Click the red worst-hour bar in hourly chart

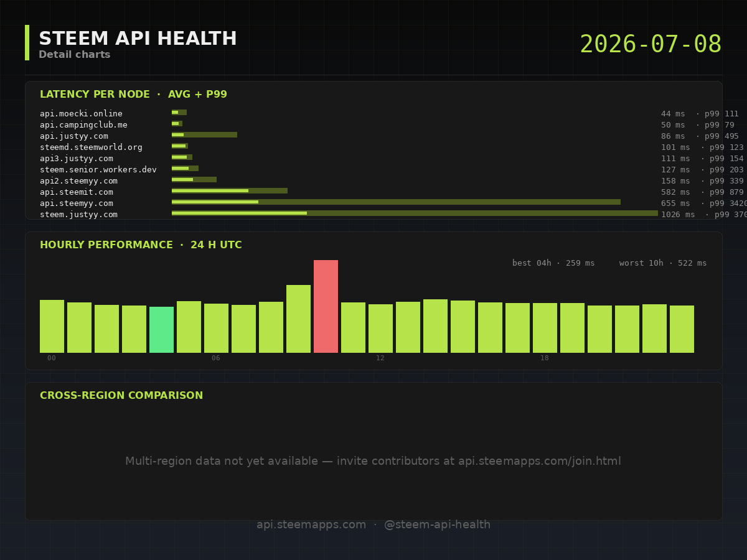click(x=326, y=306)
